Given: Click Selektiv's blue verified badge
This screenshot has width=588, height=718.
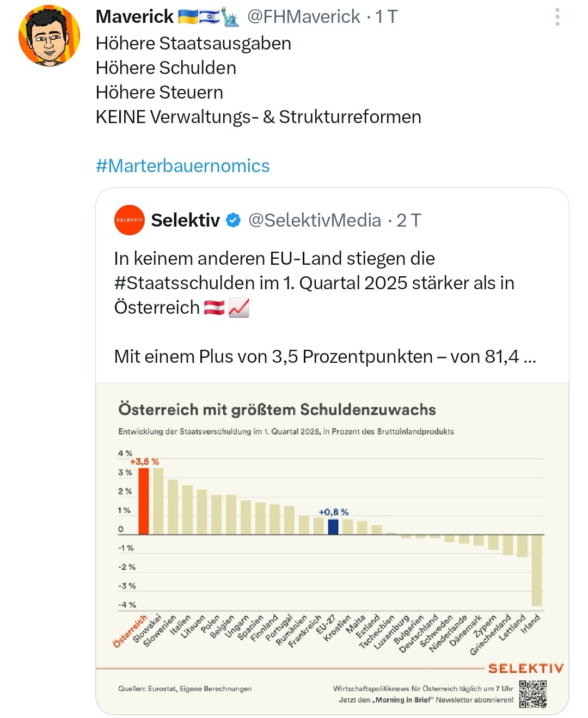Looking at the screenshot, I should [234, 220].
